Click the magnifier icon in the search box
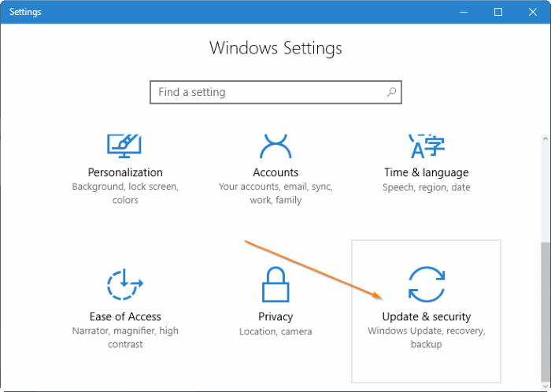 pyautogui.click(x=391, y=92)
